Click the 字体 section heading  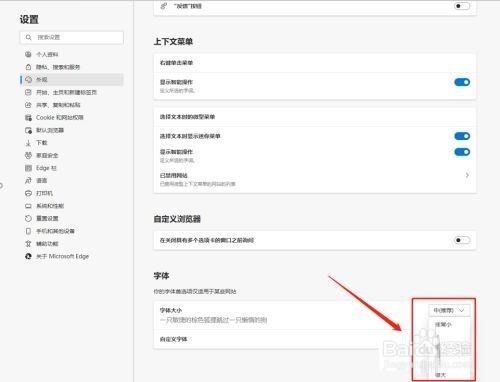(x=161, y=276)
